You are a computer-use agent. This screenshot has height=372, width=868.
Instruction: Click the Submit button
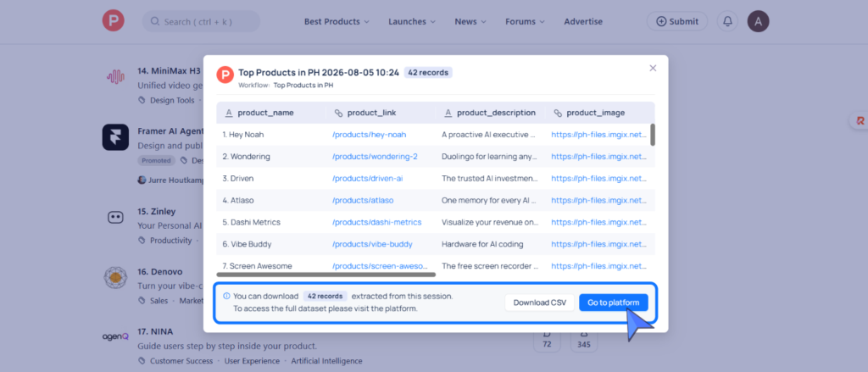coord(677,21)
